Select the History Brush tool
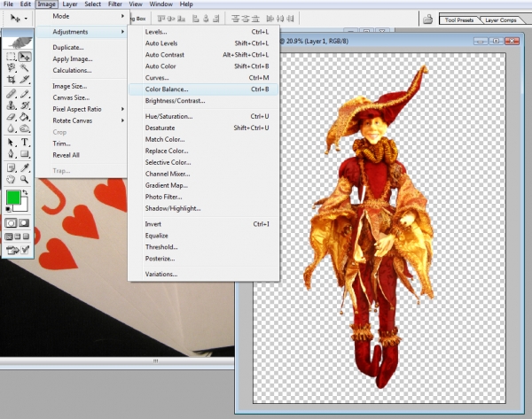Viewport: 532px width, 419px height. 25,105
